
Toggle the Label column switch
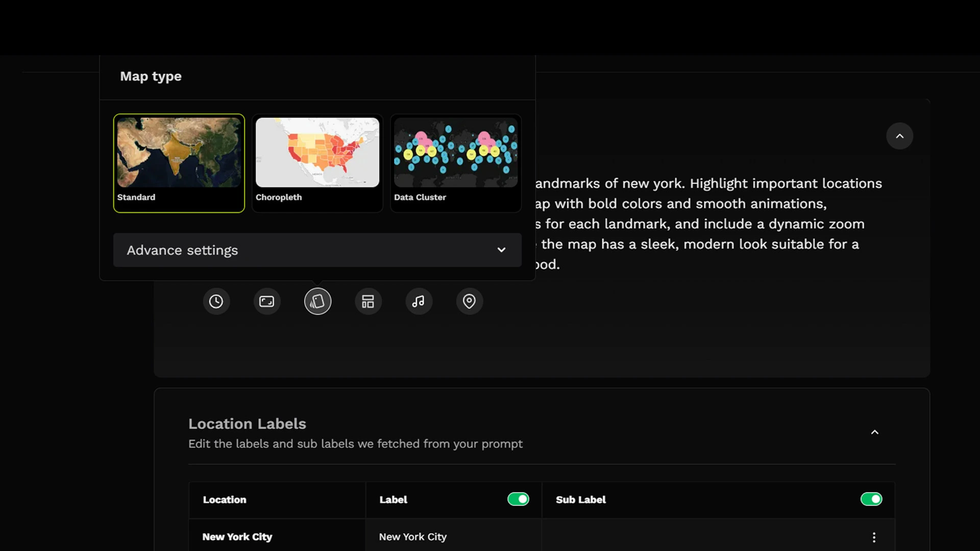pos(518,499)
